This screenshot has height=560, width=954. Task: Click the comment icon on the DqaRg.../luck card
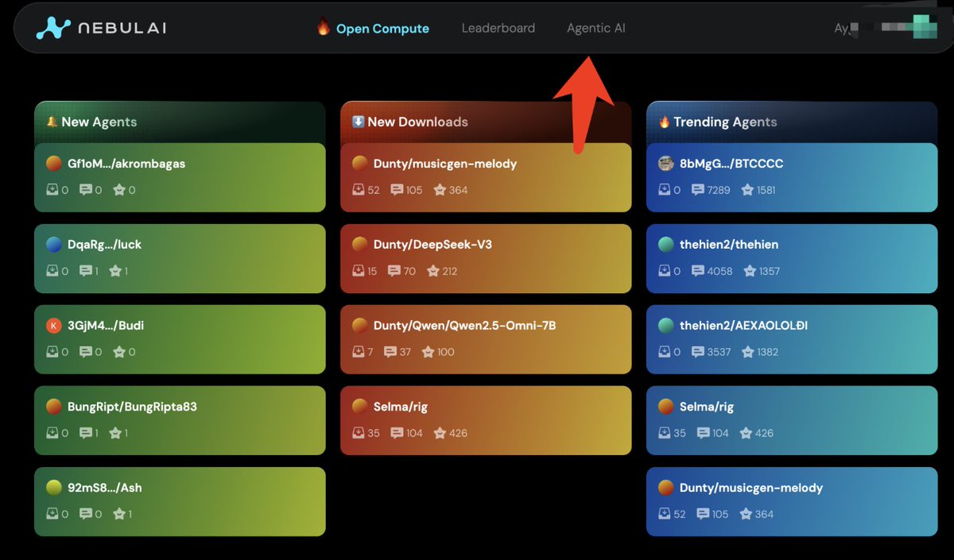pyautogui.click(x=86, y=271)
